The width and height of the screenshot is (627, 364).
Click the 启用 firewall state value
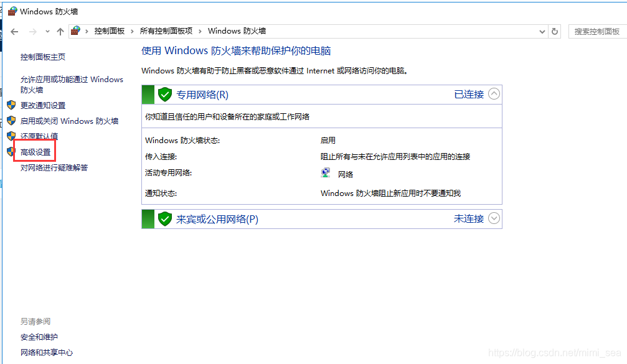click(328, 141)
